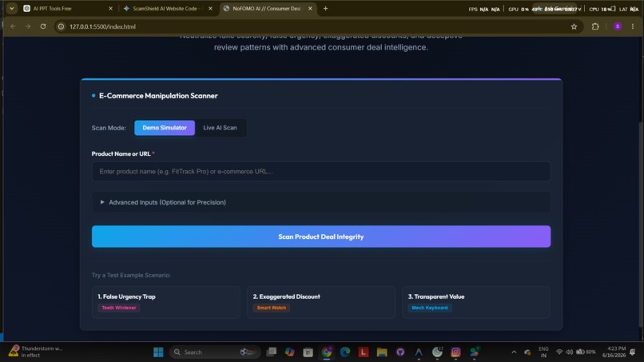
Task: Click the Scan Product Deal Integrity button
Action: point(320,237)
